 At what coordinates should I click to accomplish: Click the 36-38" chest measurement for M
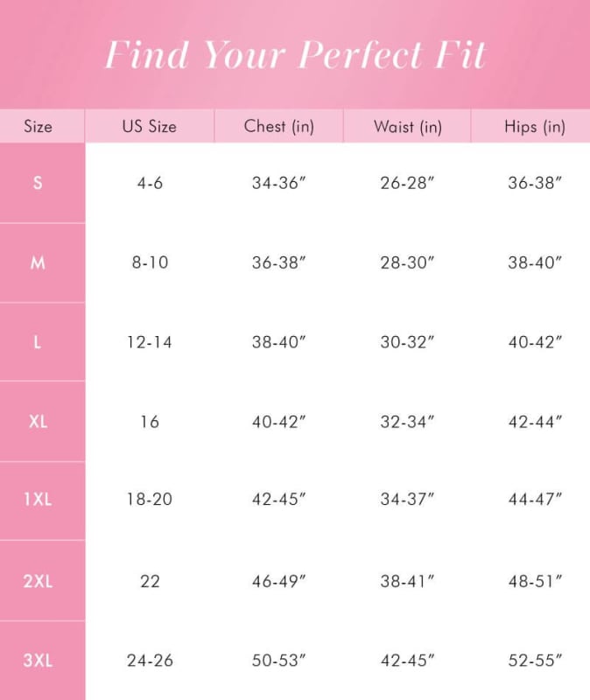(x=278, y=262)
